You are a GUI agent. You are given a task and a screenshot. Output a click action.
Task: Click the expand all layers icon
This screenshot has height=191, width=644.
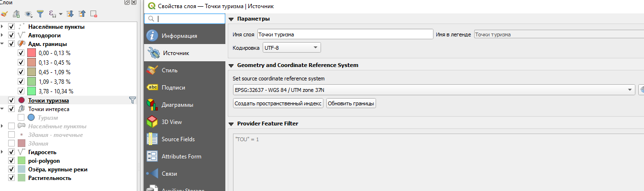pyautogui.click(x=70, y=14)
